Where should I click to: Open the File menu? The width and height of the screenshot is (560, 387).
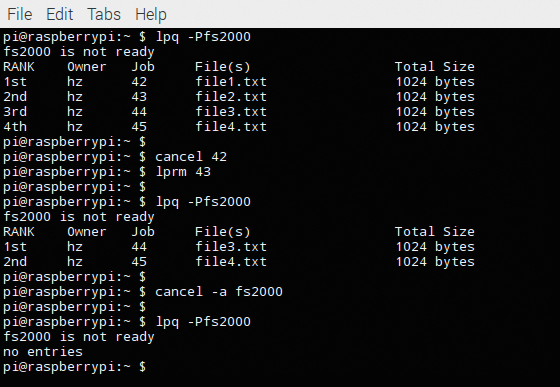[x=20, y=14]
